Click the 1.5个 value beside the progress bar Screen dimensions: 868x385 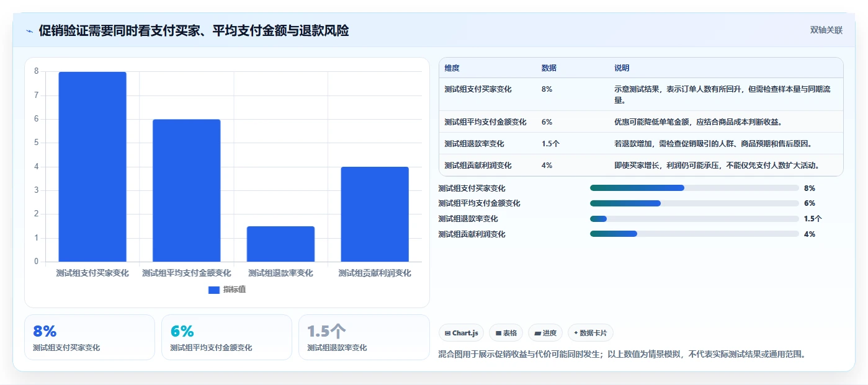coord(813,219)
